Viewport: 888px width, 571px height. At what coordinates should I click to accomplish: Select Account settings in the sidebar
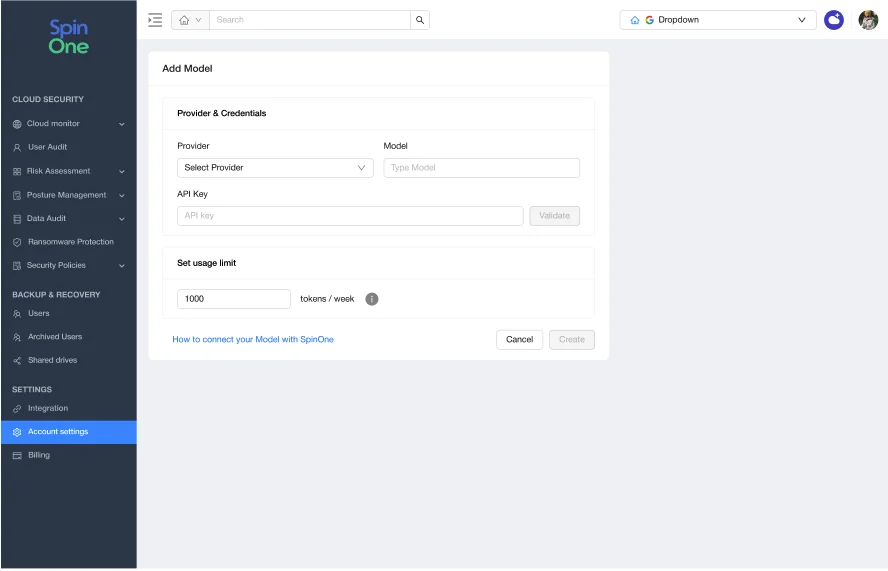69,432
